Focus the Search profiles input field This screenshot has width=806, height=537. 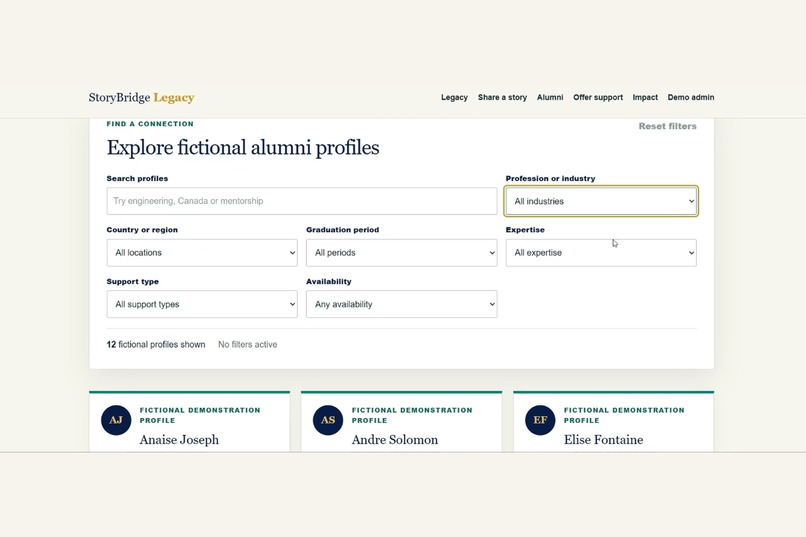click(x=302, y=201)
